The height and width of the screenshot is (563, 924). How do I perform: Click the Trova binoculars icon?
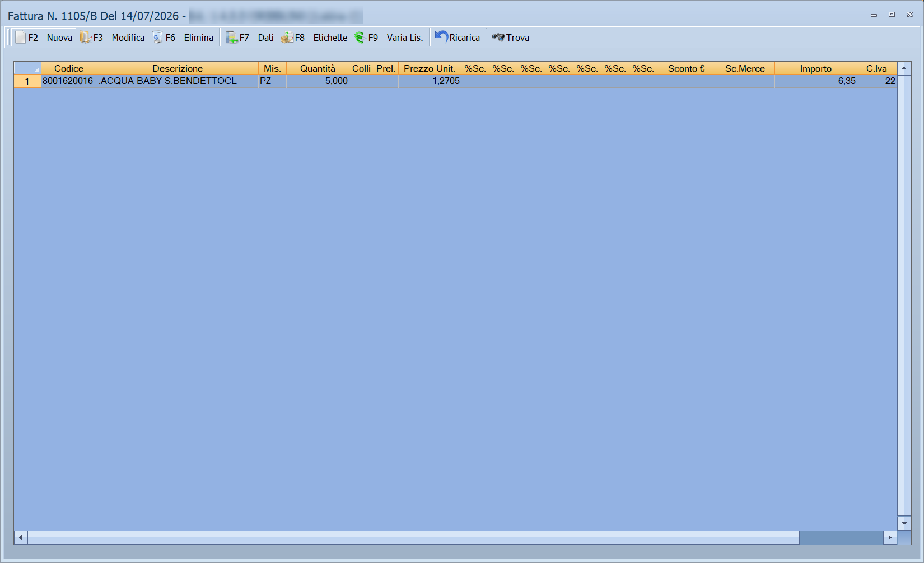coord(498,38)
